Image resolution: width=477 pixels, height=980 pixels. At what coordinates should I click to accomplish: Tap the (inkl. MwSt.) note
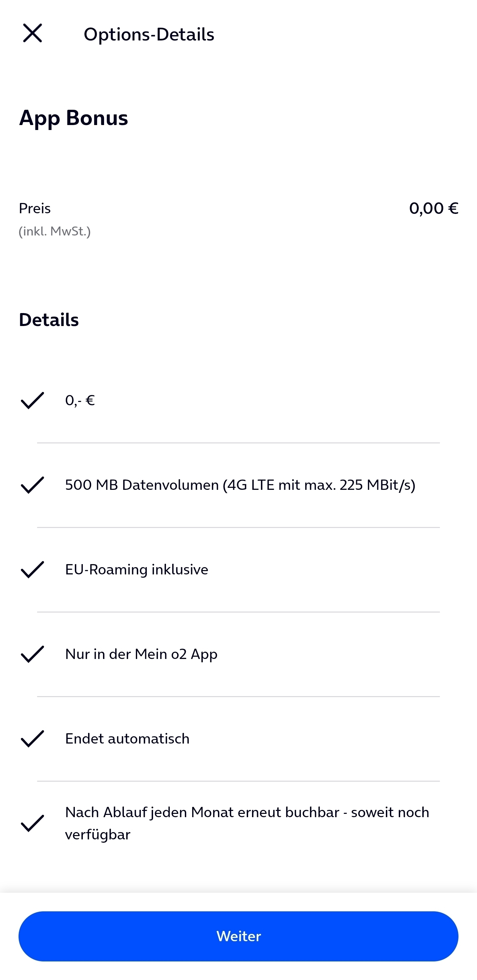click(55, 231)
